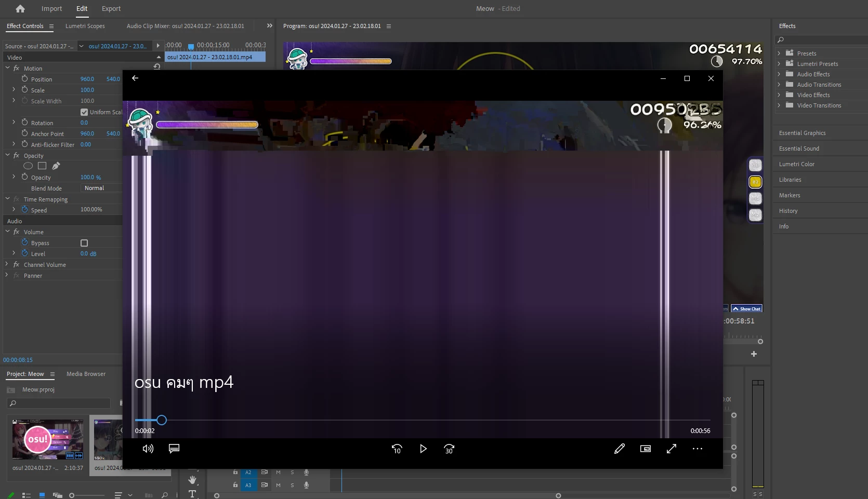
Task: Expand the Anti-flicker Filter property
Action: pyautogui.click(x=14, y=144)
